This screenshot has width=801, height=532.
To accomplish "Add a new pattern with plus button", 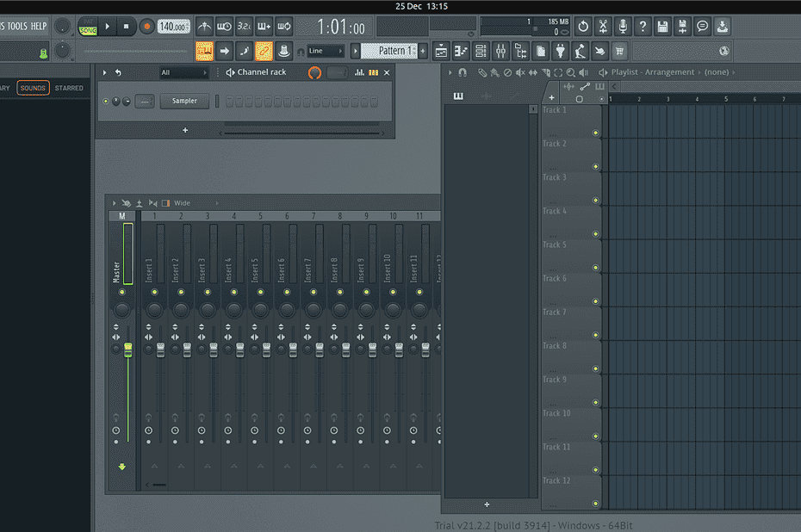I will point(423,51).
